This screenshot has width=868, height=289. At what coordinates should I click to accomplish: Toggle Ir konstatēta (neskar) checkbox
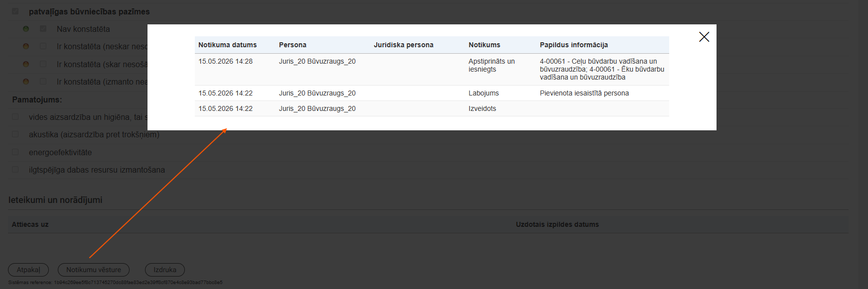43,46
